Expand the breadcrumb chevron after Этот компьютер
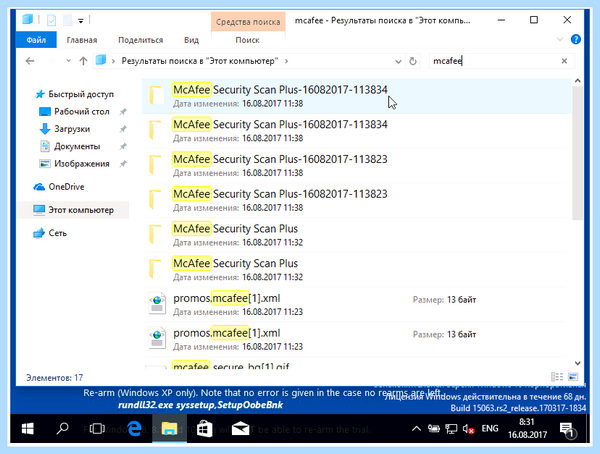The height and width of the screenshot is (454, 600). point(286,61)
